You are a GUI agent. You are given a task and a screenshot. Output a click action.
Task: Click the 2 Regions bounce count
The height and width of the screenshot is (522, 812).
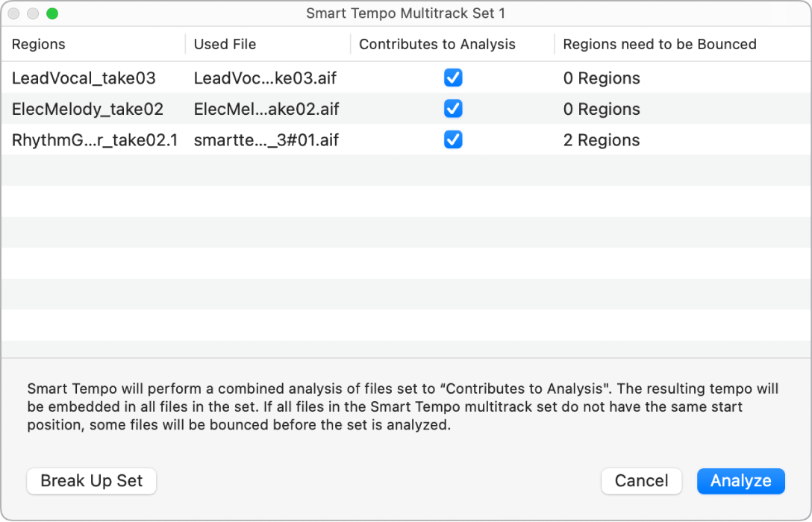click(x=602, y=140)
